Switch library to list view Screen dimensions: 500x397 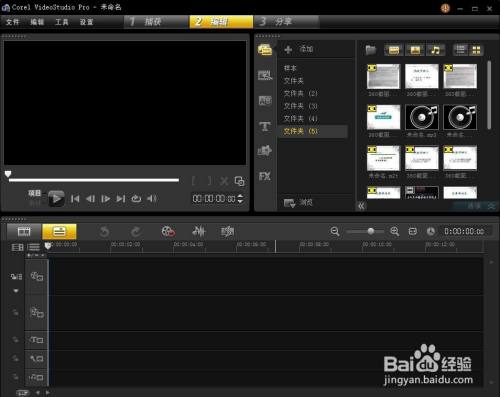coord(460,50)
